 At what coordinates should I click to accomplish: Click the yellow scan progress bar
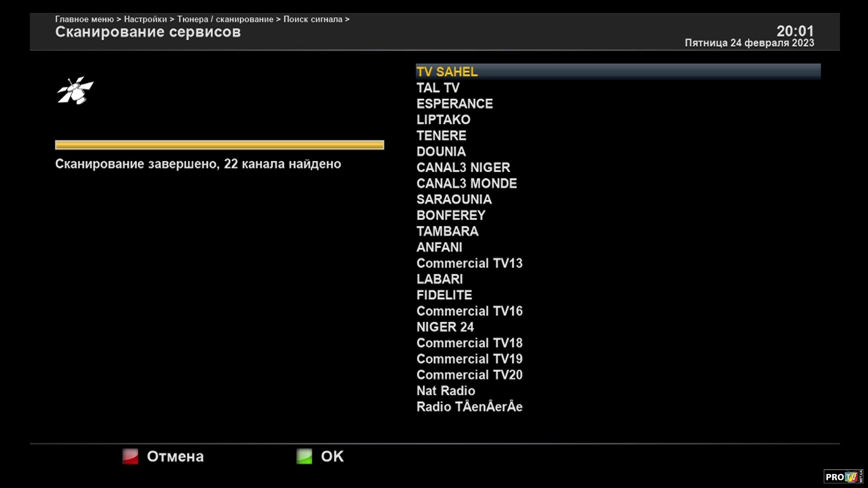point(219,145)
